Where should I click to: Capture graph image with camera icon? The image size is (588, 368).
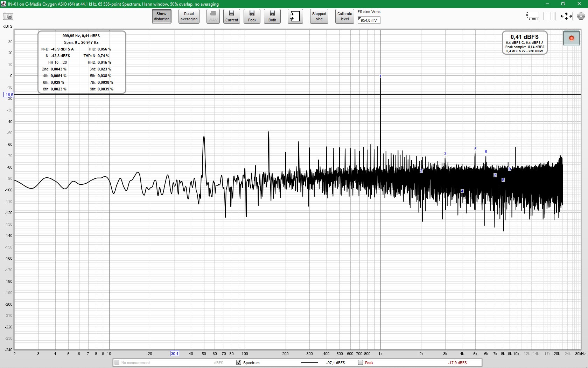(8, 16)
